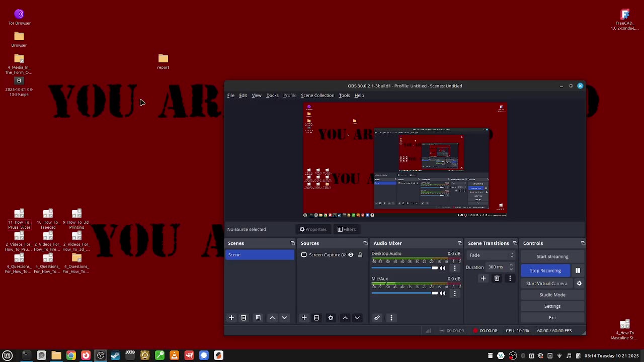644x362 pixels.
Task: Undock the Audio Mixer panel
Action: (460, 243)
